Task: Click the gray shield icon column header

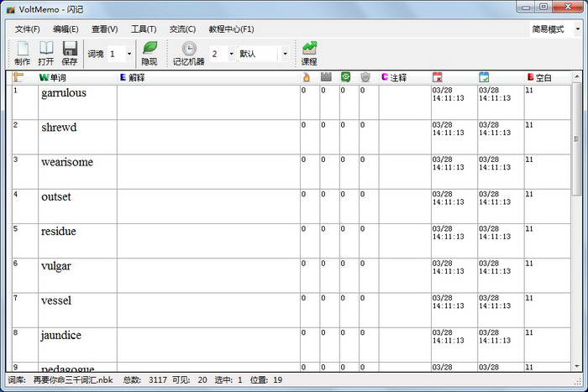Action: click(365, 77)
